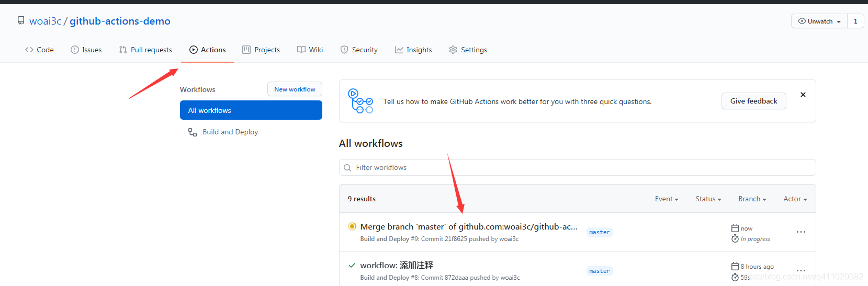Viewport: 868px width, 286px height.
Task: Click the 8 hours ago timestamp
Action: pyautogui.click(x=757, y=267)
